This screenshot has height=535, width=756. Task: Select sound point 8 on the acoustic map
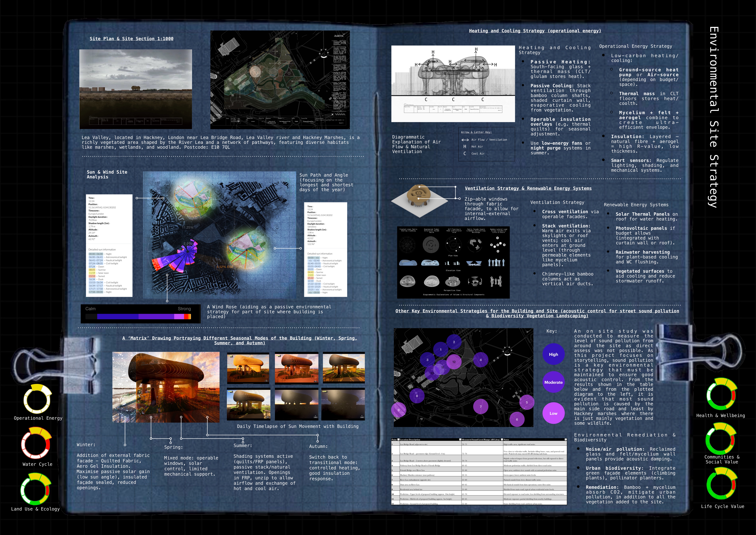(x=417, y=396)
